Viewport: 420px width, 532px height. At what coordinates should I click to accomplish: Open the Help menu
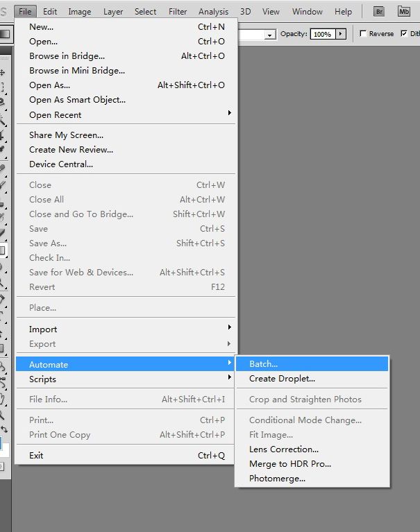[343, 12]
